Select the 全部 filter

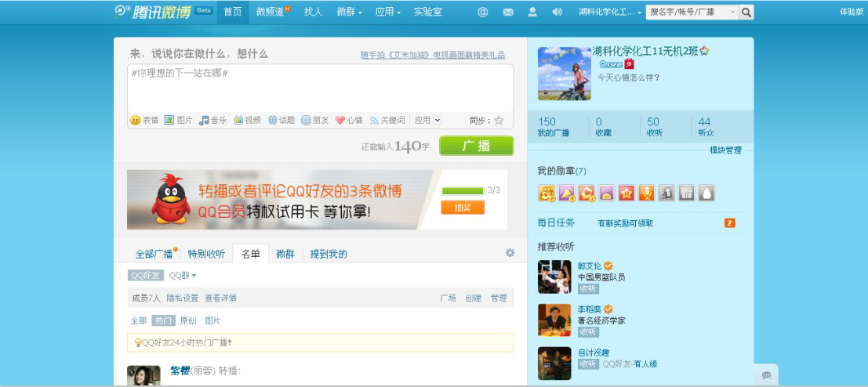click(x=139, y=320)
